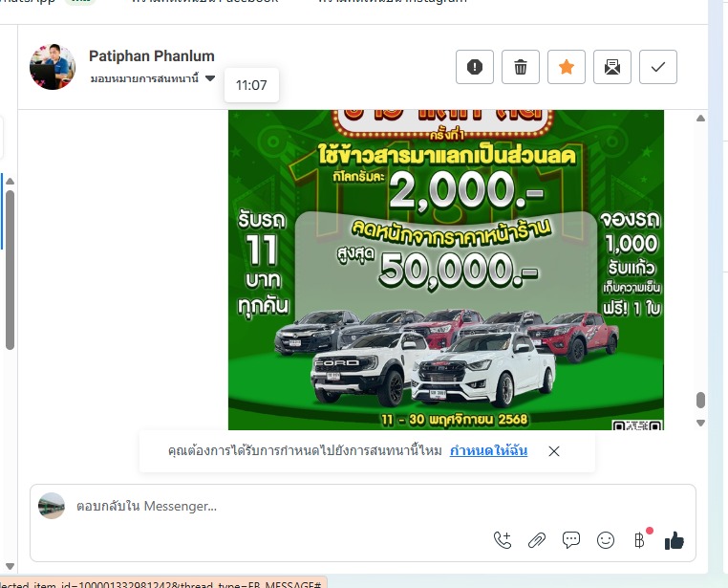Click the 'กำหนดให้ฉัน' assign-to-me link

(488, 450)
